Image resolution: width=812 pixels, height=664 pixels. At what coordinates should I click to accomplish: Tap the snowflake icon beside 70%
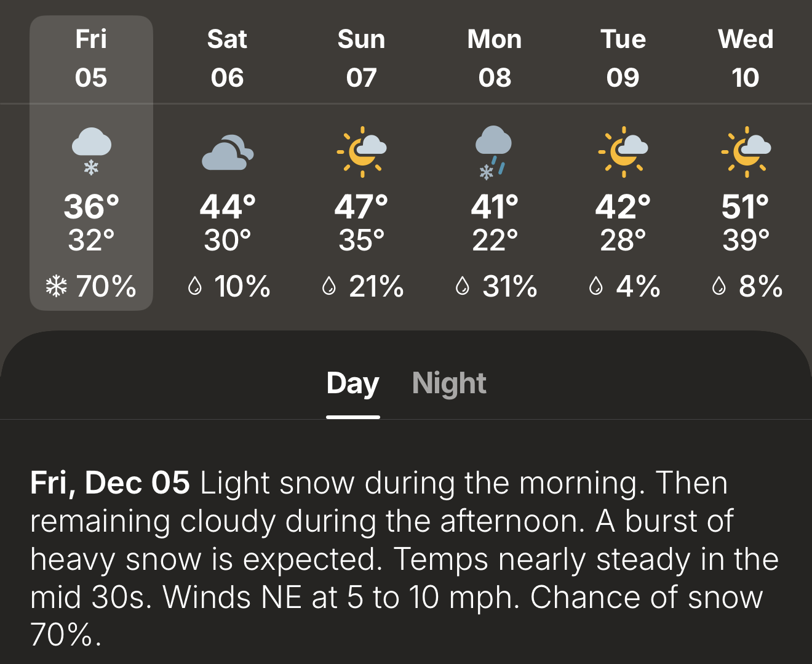click(x=57, y=286)
